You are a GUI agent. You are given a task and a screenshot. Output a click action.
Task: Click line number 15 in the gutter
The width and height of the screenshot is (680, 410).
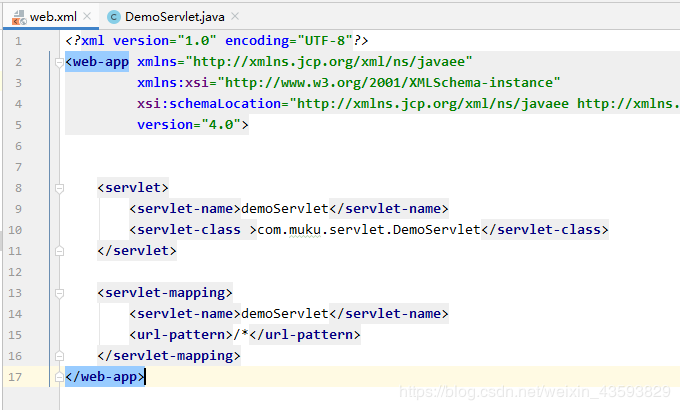(15, 335)
